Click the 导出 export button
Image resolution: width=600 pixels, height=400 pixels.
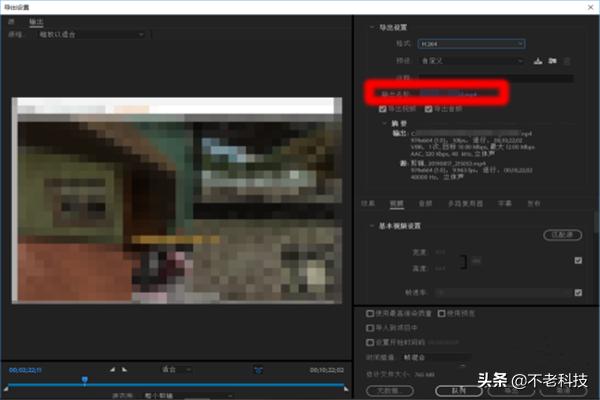pos(512,391)
